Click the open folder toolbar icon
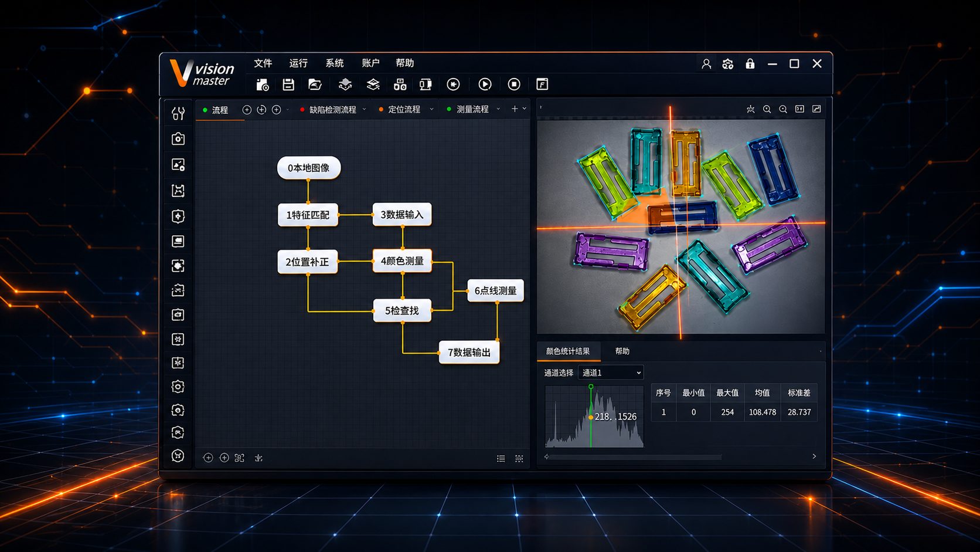 [x=315, y=84]
